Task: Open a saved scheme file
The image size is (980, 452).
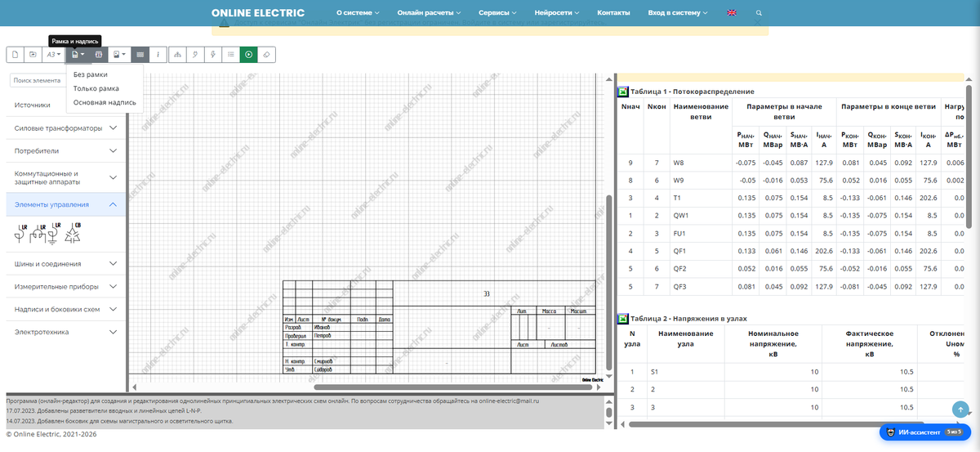Action: click(x=33, y=55)
